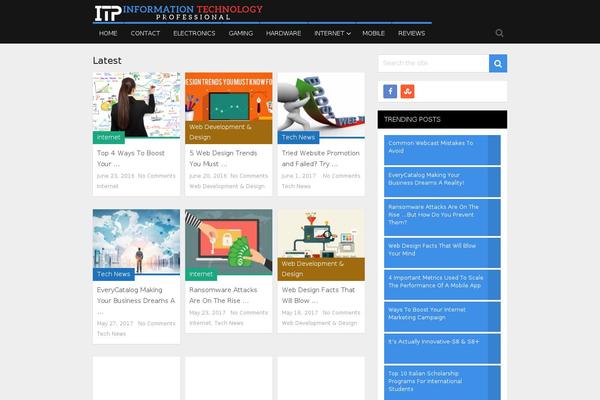Screen dimensions: 600x400
Task: Open the ELECTRONICS menu item
Action: click(194, 33)
